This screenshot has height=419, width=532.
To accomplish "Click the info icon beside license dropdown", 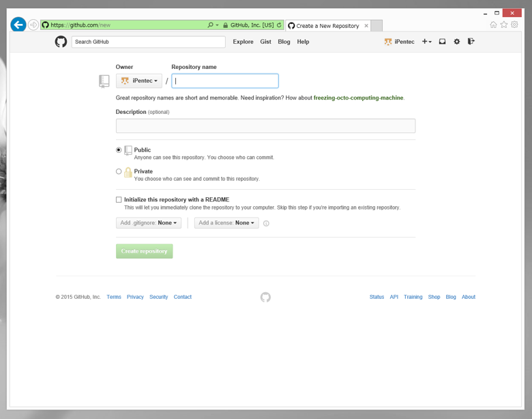I will (266, 223).
